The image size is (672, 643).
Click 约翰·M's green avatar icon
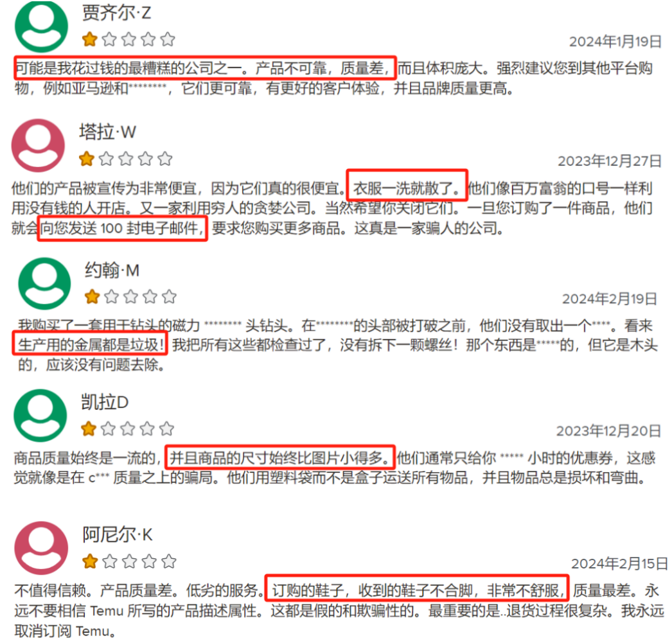click(44, 283)
